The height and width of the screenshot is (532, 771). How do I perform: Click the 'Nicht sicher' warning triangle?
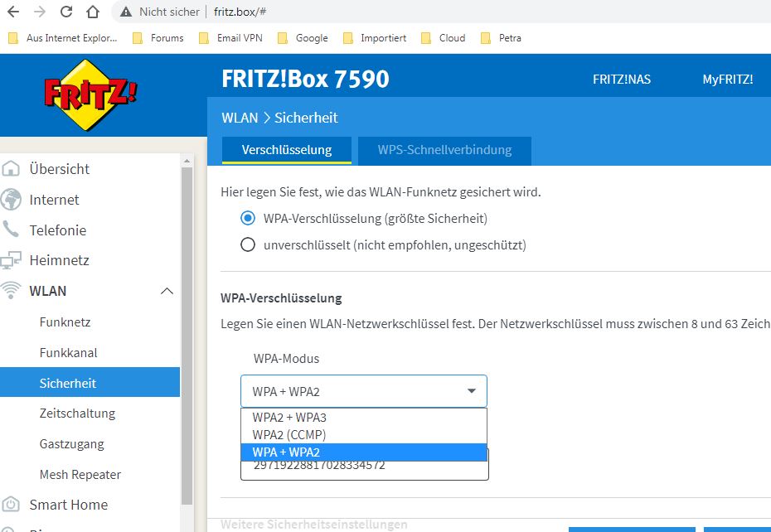click(126, 12)
